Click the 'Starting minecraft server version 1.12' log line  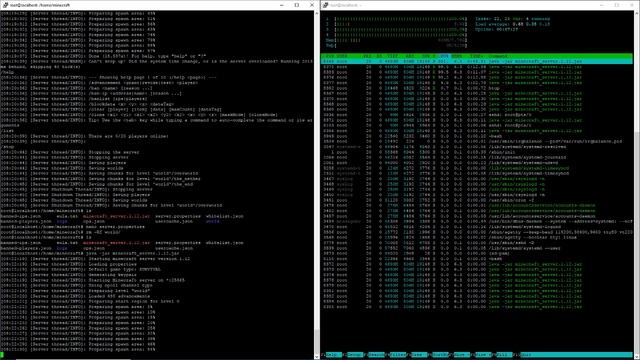coord(95,258)
